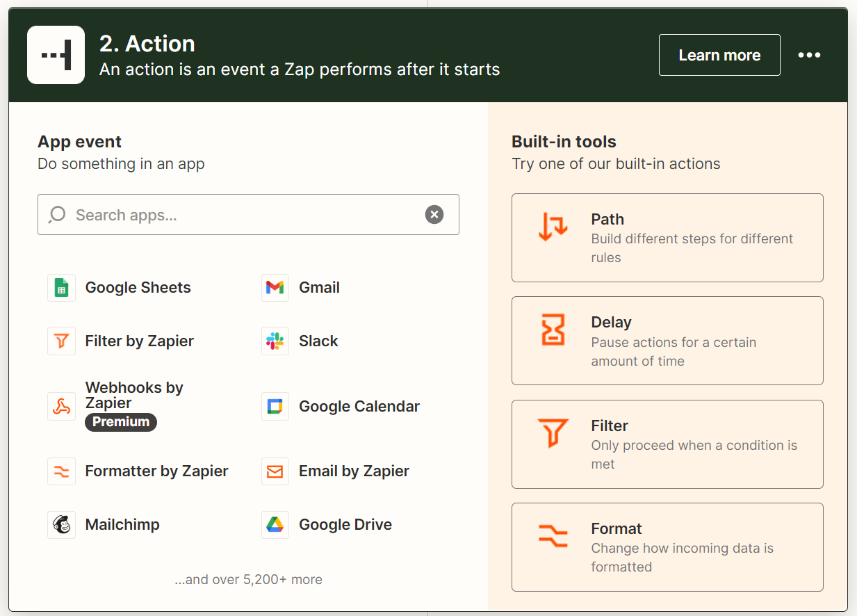Click the Webhooks by Zapier icon
This screenshot has width=857, height=616.
point(61,407)
